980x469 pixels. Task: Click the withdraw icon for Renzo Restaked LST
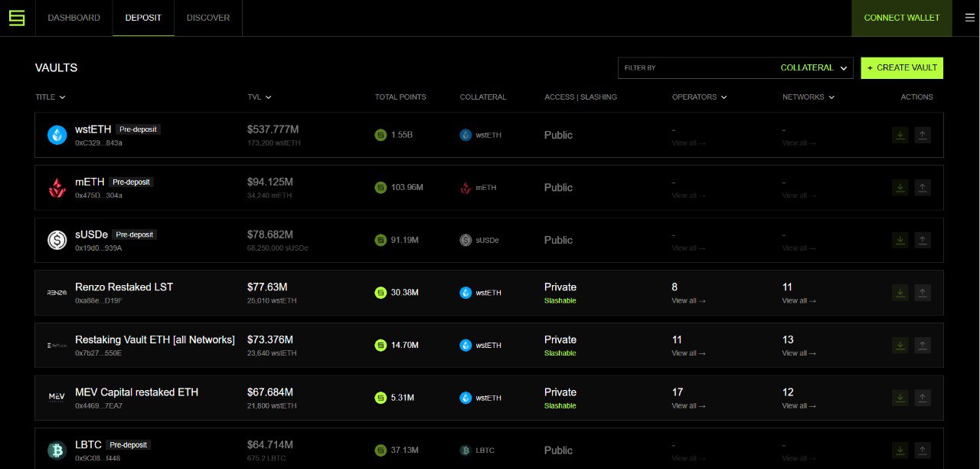click(x=923, y=293)
